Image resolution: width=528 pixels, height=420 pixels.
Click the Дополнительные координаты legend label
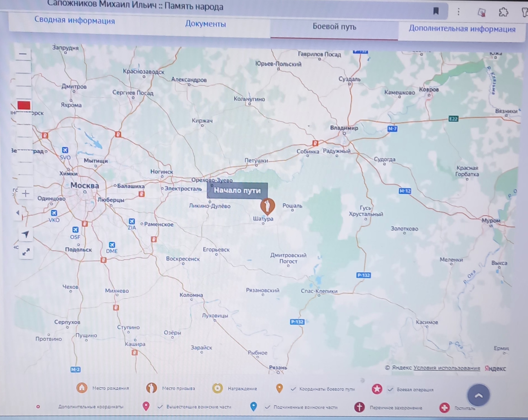click(91, 407)
